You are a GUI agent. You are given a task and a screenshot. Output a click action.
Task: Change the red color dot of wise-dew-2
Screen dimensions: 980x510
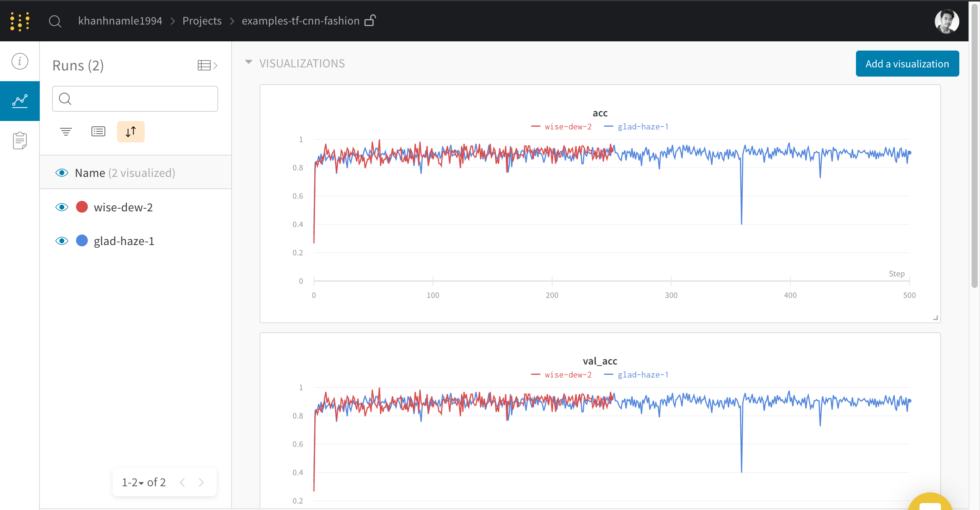(x=82, y=207)
